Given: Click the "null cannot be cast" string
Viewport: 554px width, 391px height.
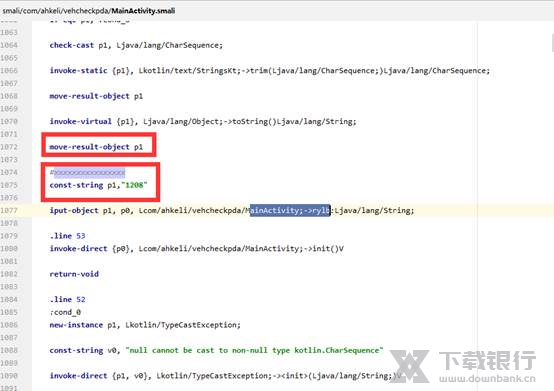Looking at the screenshot, I should (254, 350).
